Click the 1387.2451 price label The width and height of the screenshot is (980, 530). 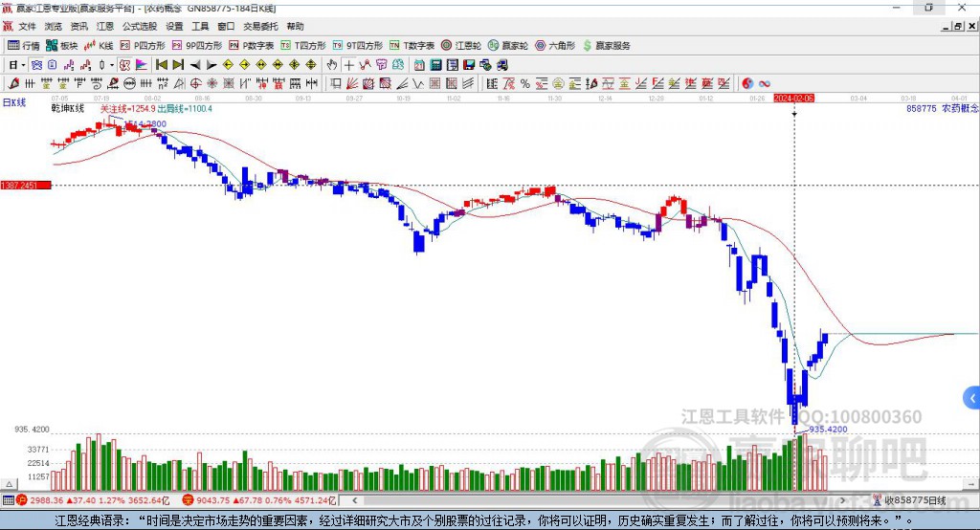coord(26,185)
